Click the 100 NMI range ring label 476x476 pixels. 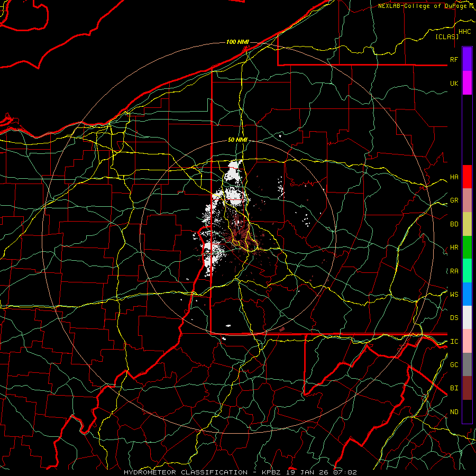point(237,42)
